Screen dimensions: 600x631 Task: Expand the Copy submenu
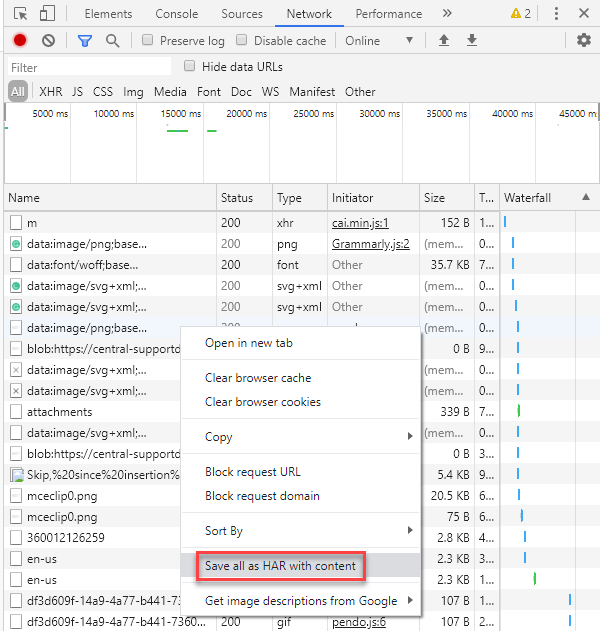coord(300,437)
